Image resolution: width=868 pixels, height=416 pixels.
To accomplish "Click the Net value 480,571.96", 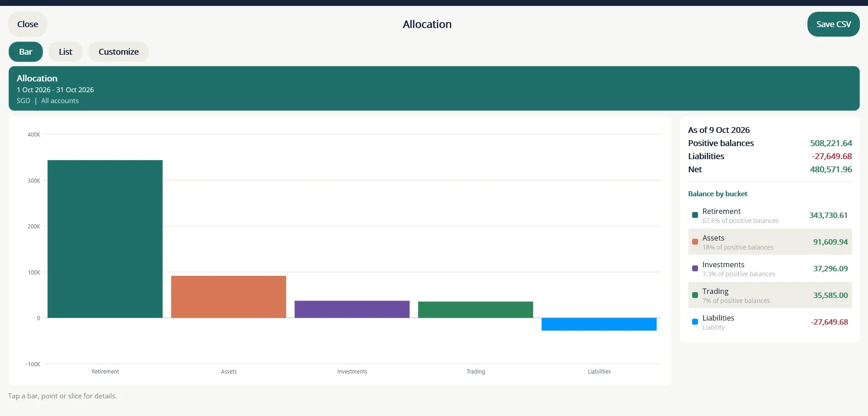I will coord(831,170).
